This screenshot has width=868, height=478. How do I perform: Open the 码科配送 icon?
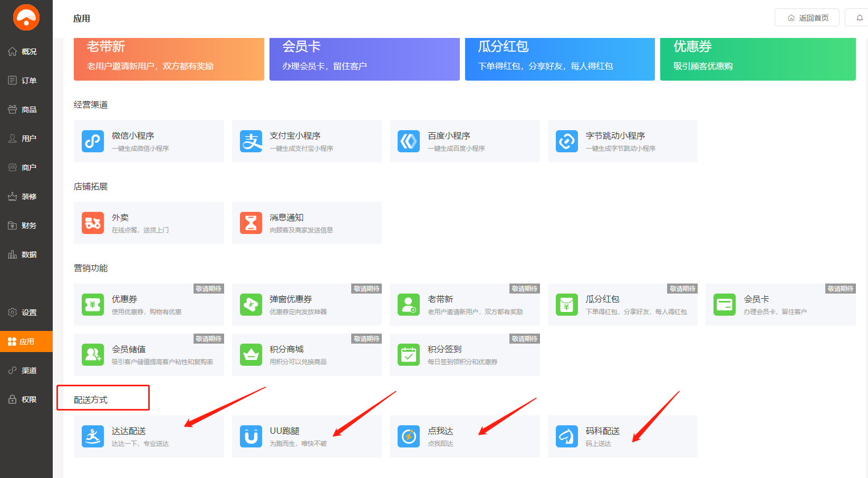567,436
